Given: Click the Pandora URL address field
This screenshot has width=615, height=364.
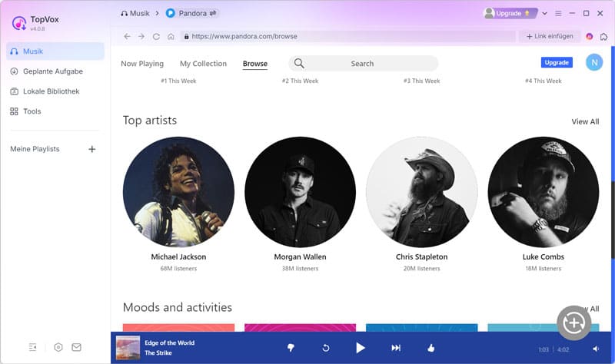Looking at the screenshot, I should pyautogui.click(x=348, y=36).
